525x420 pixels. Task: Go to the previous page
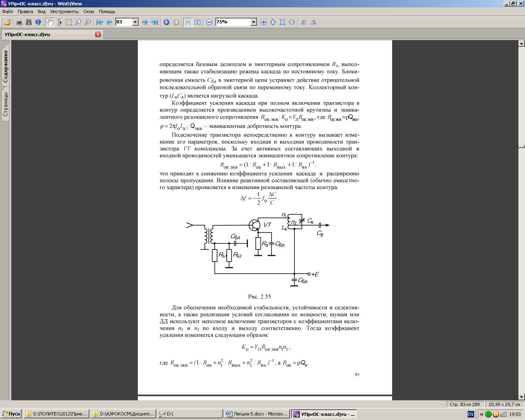coord(109,22)
